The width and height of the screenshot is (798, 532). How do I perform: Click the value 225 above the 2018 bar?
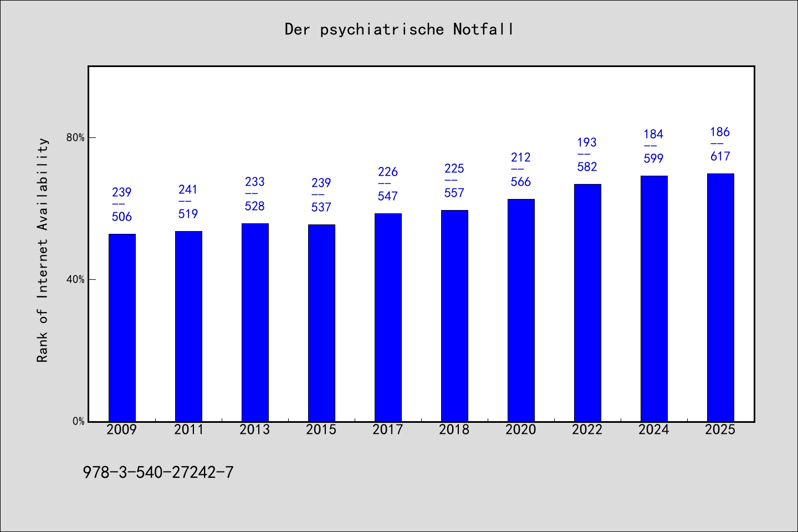click(454, 168)
